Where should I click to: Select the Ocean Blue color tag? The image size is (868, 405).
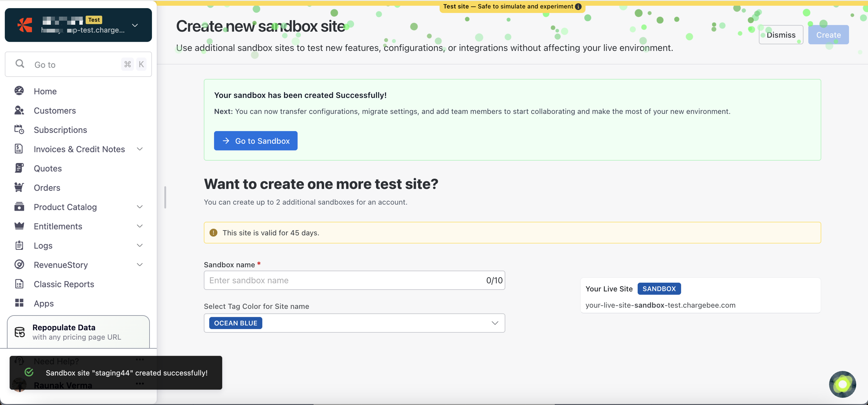point(236,323)
